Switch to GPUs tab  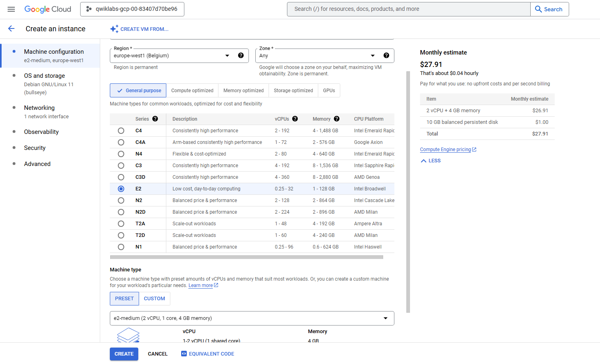coord(329,91)
